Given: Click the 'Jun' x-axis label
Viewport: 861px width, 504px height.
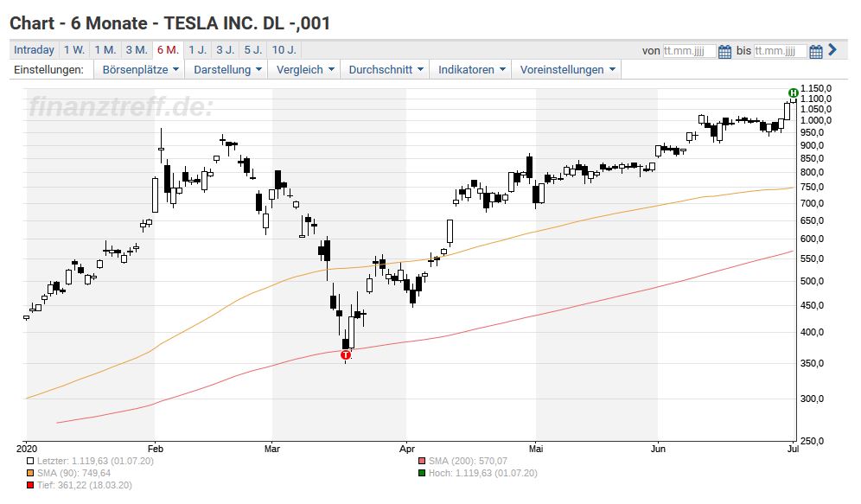Looking at the screenshot, I should pos(658,449).
